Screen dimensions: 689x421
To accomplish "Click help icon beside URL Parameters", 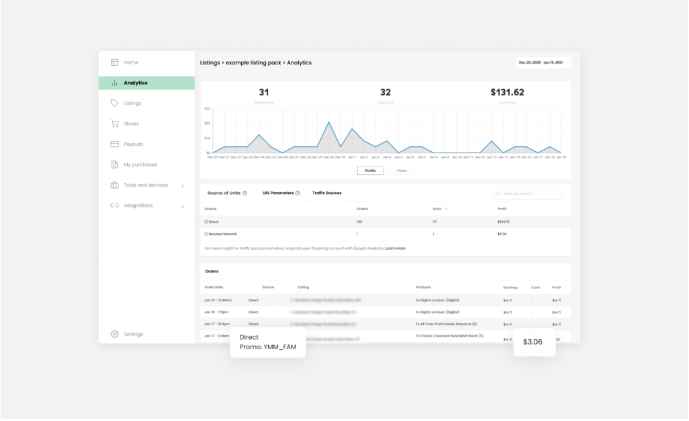I will [x=297, y=193].
